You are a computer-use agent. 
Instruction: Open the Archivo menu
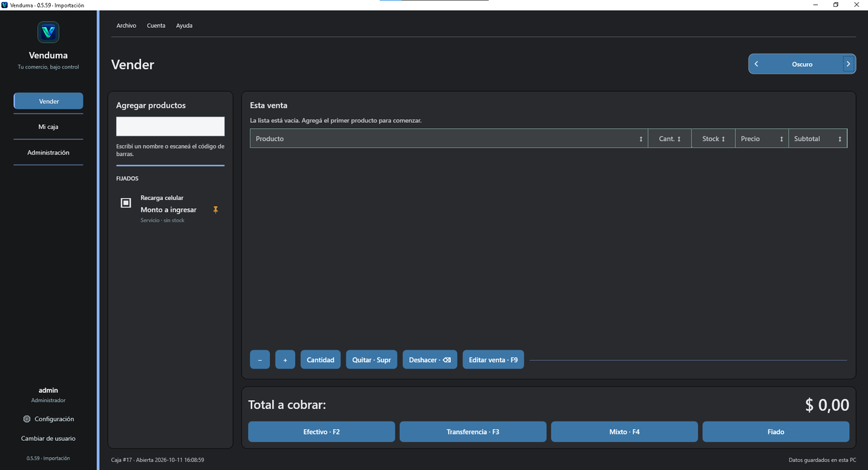tap(126, 26)
